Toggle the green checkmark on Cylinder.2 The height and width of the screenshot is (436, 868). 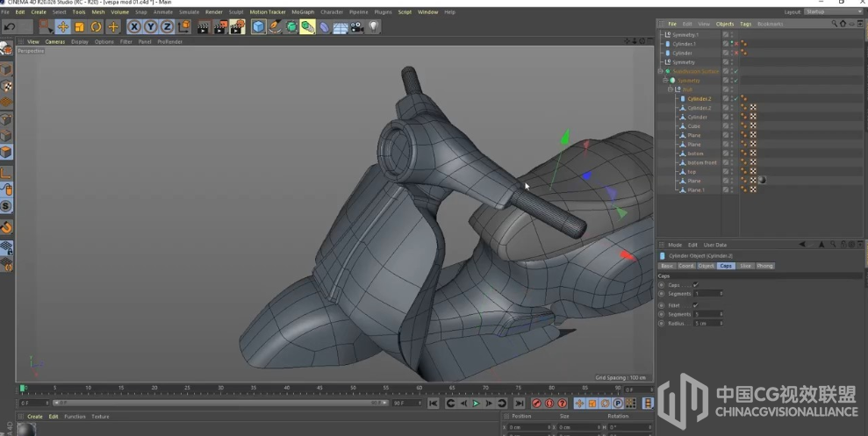[736, 98]
